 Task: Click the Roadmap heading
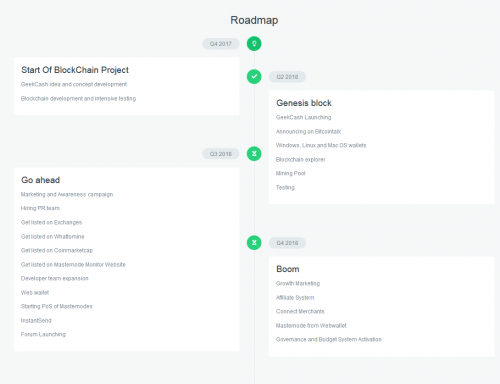254,20
